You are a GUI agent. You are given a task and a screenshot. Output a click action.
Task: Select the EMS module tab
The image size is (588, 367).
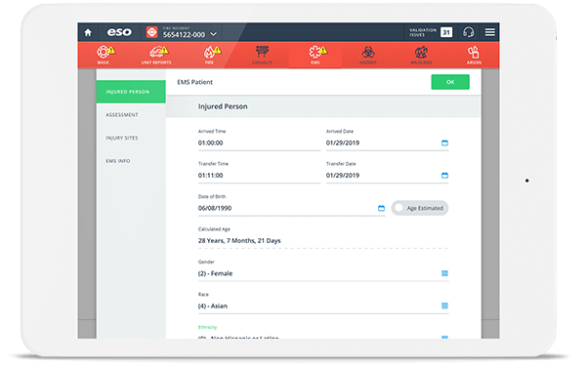coord(315,55)
